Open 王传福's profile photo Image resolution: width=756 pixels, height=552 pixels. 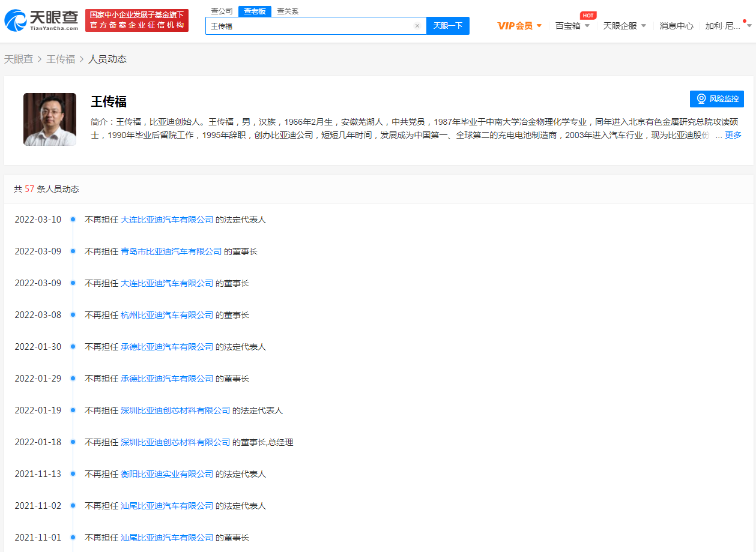click(x=50, y=119)
